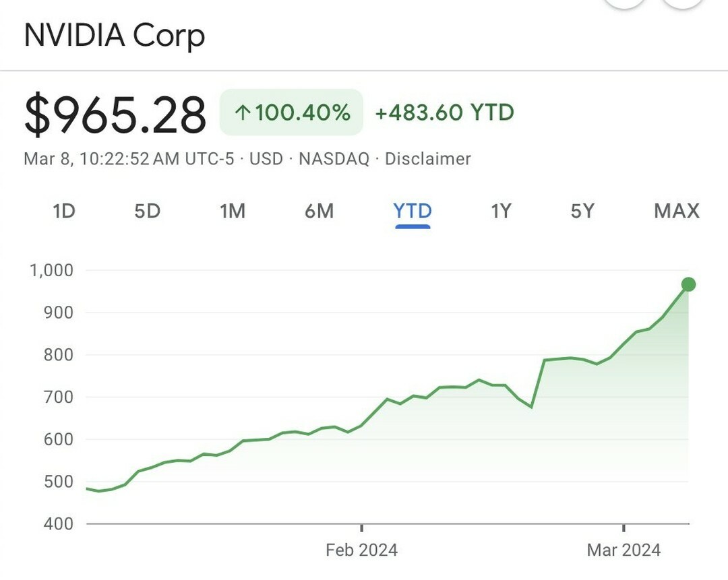728x580 pixels.
Task: Click the NVIDIA Corp title
Action: coord(115,35)
